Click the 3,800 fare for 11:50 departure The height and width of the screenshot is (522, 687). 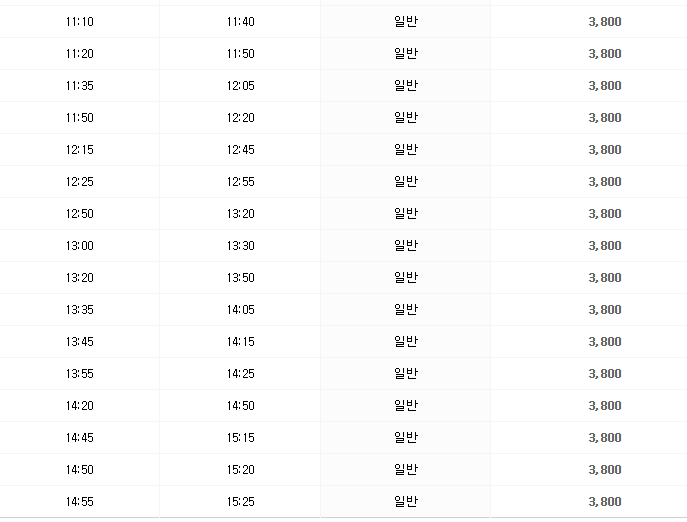605,118
